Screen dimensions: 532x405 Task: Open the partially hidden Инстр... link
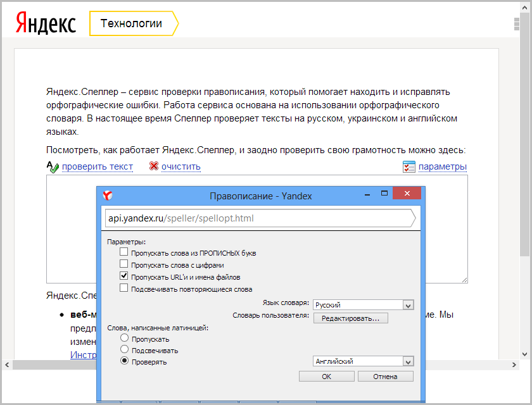[x=84, y=355]
